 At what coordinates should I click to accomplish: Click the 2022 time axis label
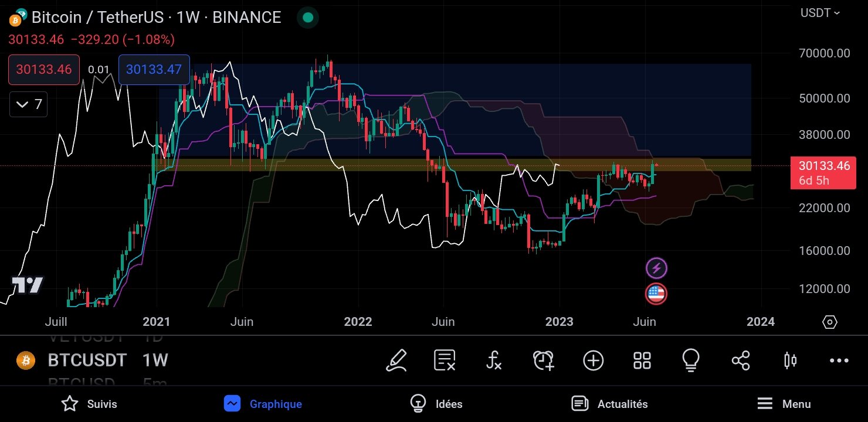358,322
